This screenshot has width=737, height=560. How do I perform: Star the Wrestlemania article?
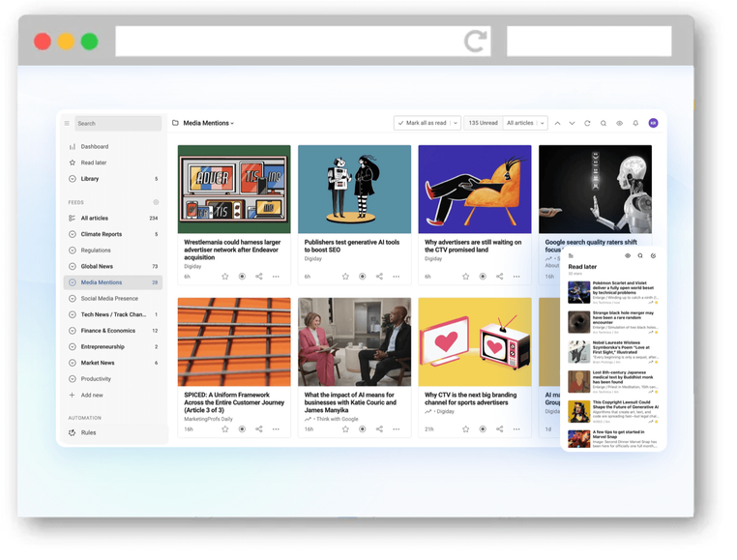(225, 277)
